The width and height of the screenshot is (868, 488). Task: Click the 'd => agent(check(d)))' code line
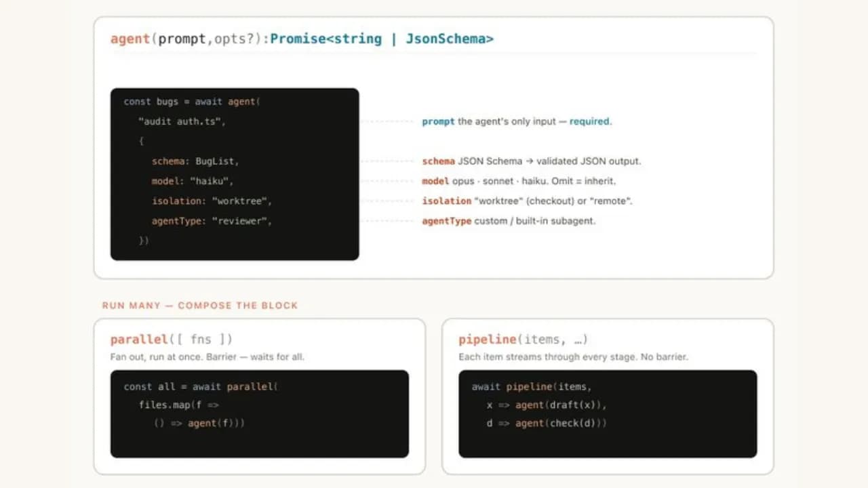pyautogui.click(x=547, y=424)
